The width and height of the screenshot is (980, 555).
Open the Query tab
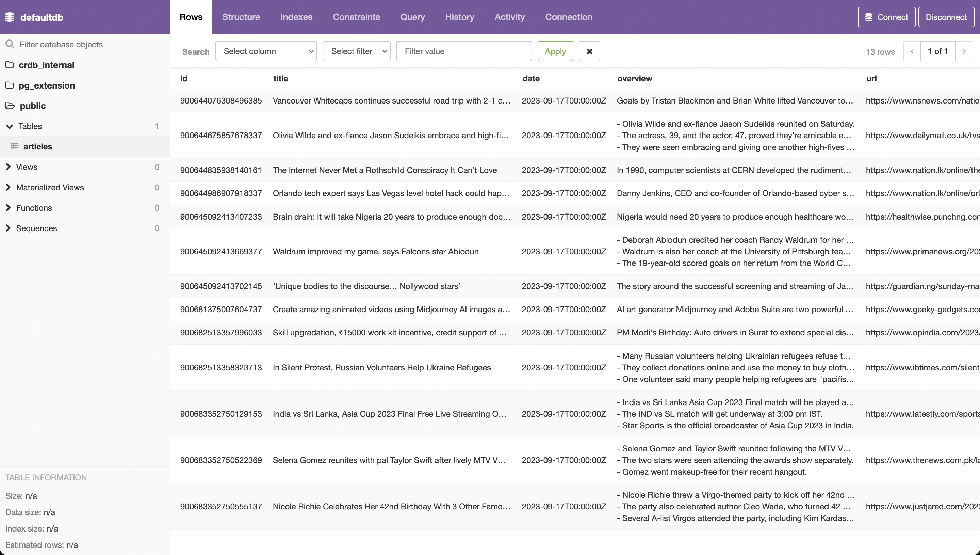point(412,17)
